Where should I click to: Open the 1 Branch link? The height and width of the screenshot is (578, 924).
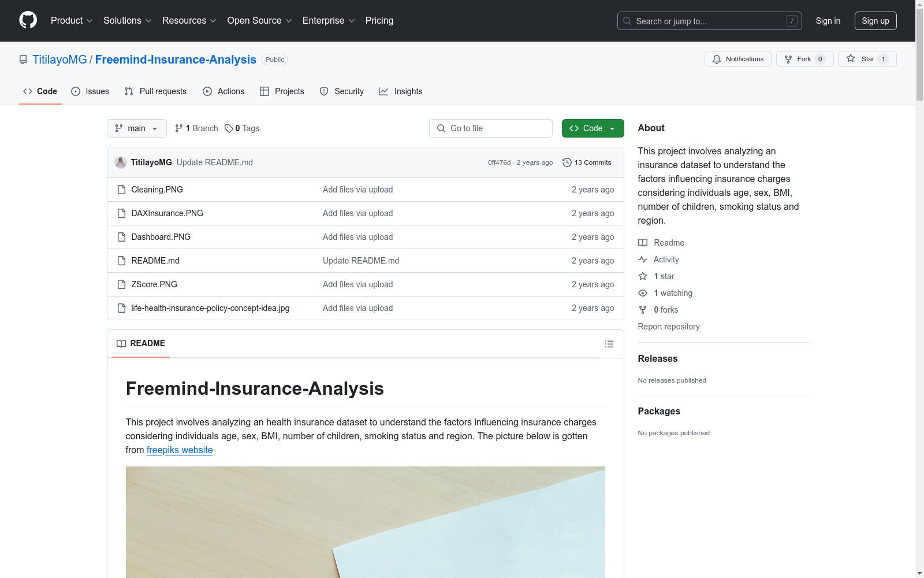197,128
